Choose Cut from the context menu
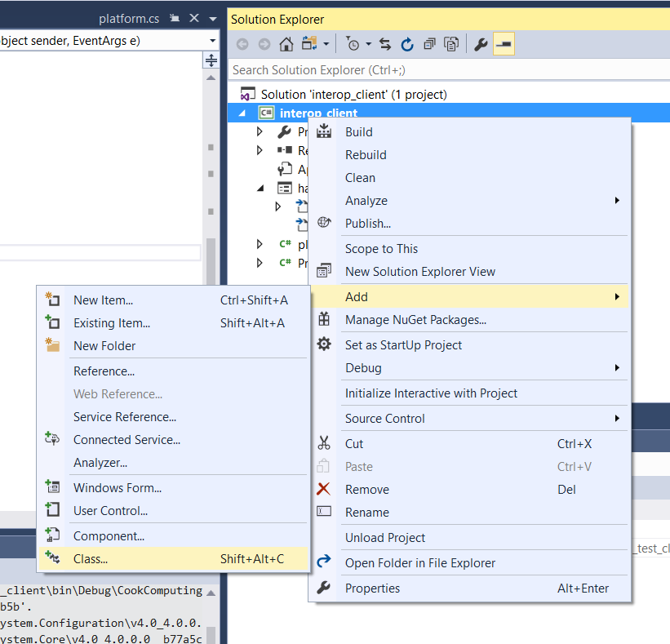 click(x=469, y=443)
